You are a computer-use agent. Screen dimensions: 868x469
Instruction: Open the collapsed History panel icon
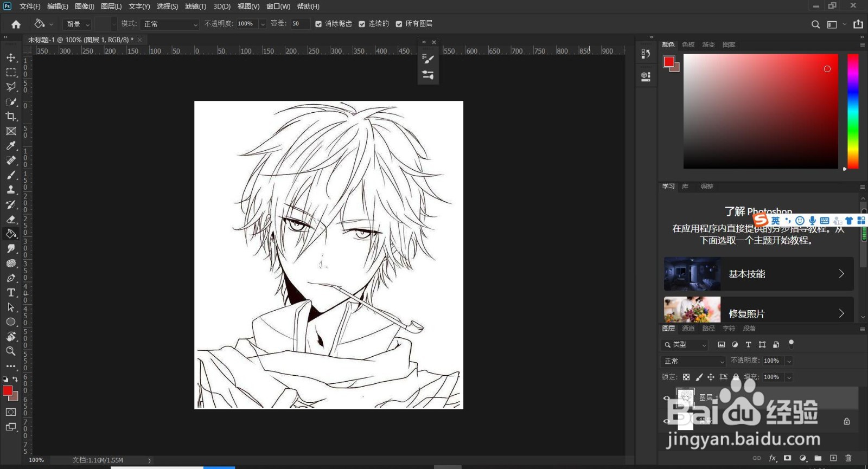646,54
